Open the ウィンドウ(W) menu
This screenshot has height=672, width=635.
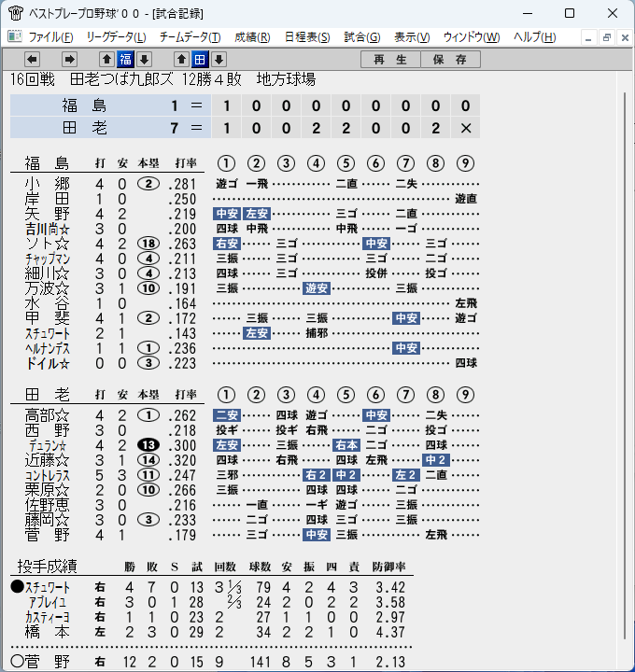[472, 37]
